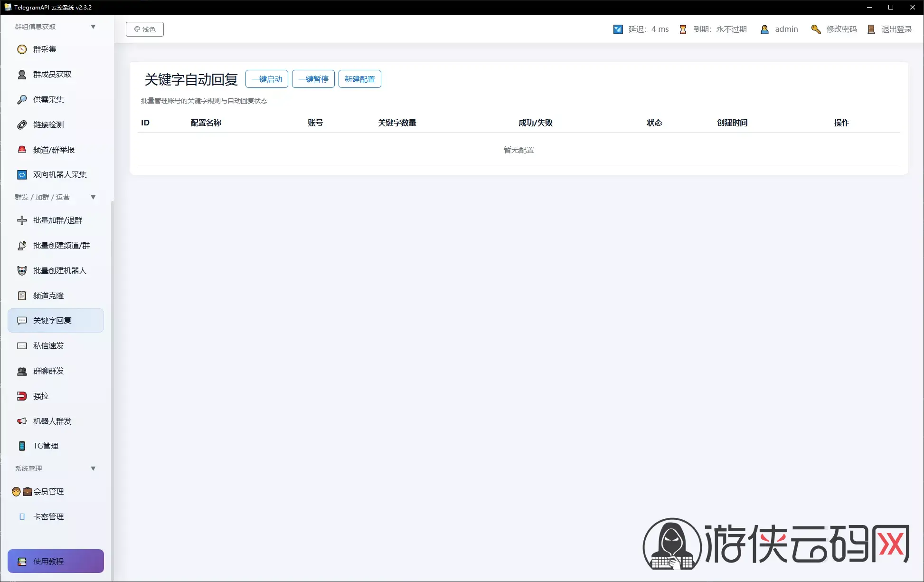Image resolution: width=924 pixels, height=582 pixels.
Task: Collapse the 群组信息获取 section arrow
Action: (93, 27)
